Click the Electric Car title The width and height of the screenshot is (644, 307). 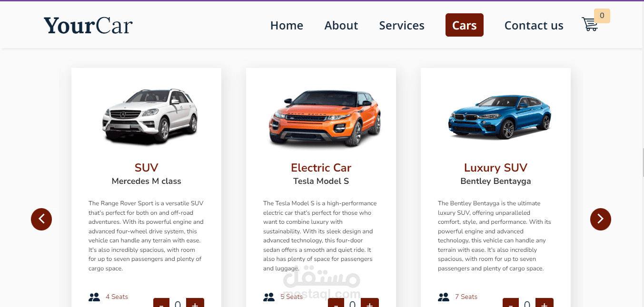pos(321,168)
